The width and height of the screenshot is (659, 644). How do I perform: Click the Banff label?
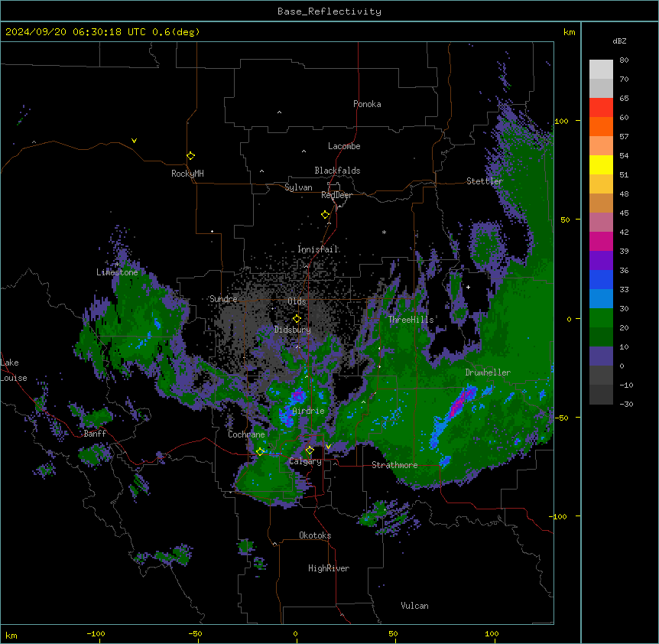[x=95, y=434]
